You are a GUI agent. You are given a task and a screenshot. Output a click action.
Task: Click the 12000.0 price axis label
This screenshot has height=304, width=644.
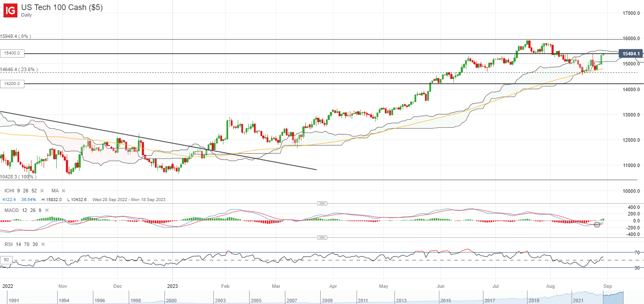click(x=631, y=140)
